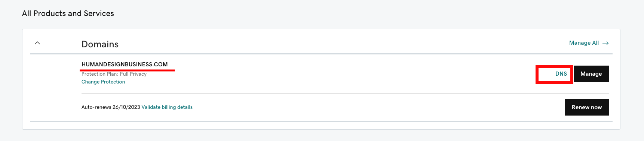The image size is (644, 145).
Task: Click the Auto-renews label text
Action: pos(96,107)
